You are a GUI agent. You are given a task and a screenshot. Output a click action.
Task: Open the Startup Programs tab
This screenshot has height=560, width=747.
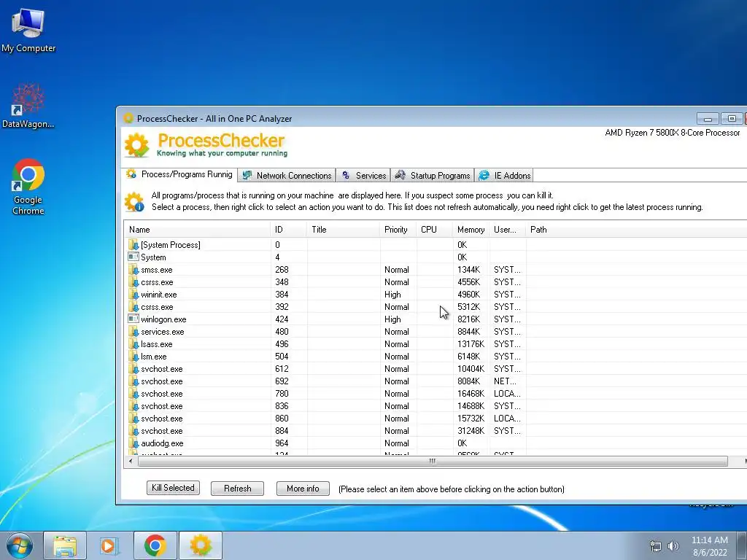click(x=433, y=175)
